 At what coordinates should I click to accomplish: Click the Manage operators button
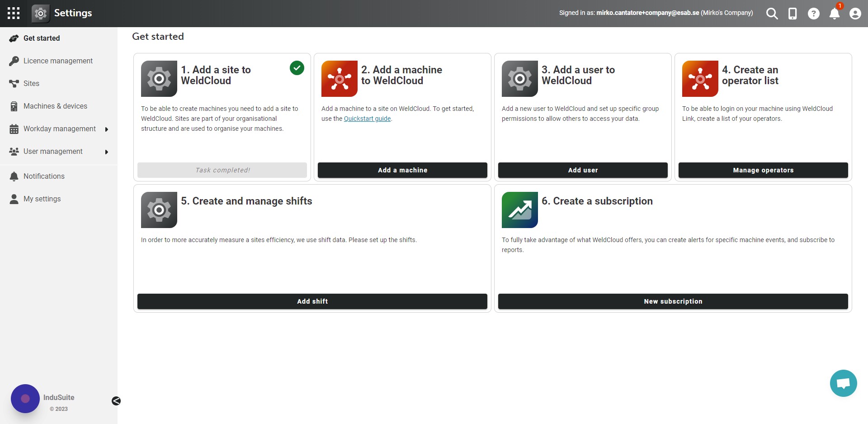[763, 170]
